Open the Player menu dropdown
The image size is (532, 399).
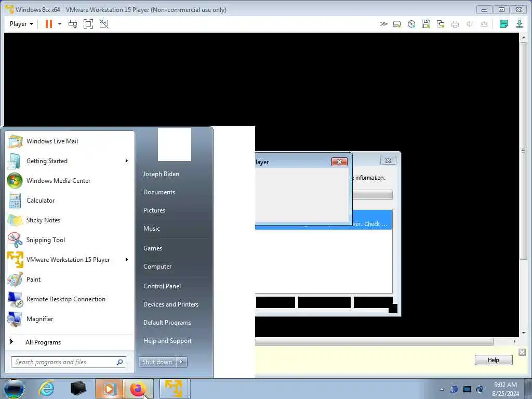tap(21, 24)
